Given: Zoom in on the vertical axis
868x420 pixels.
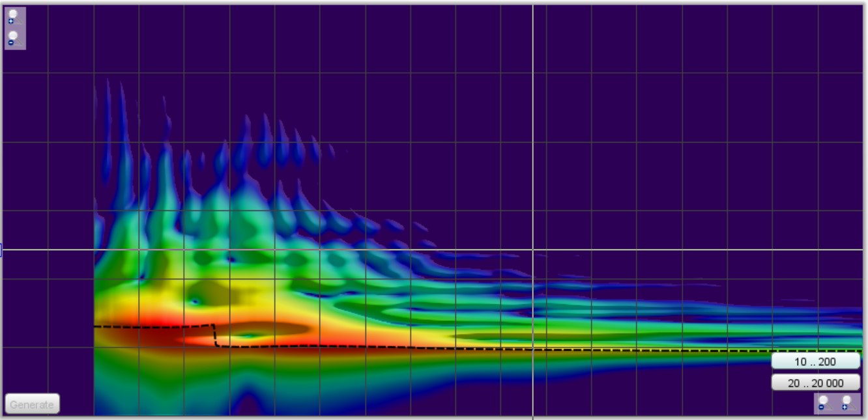Looking at the screenshot, I should [14, 18].
